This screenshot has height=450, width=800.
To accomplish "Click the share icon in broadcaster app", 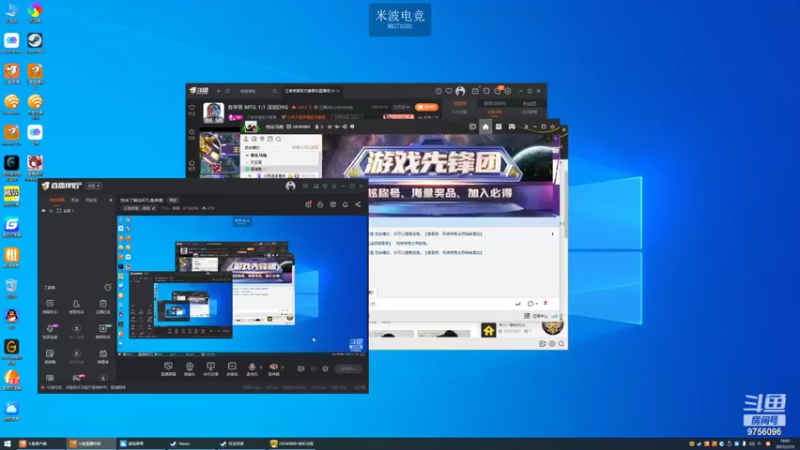I will tap(358, 204).
